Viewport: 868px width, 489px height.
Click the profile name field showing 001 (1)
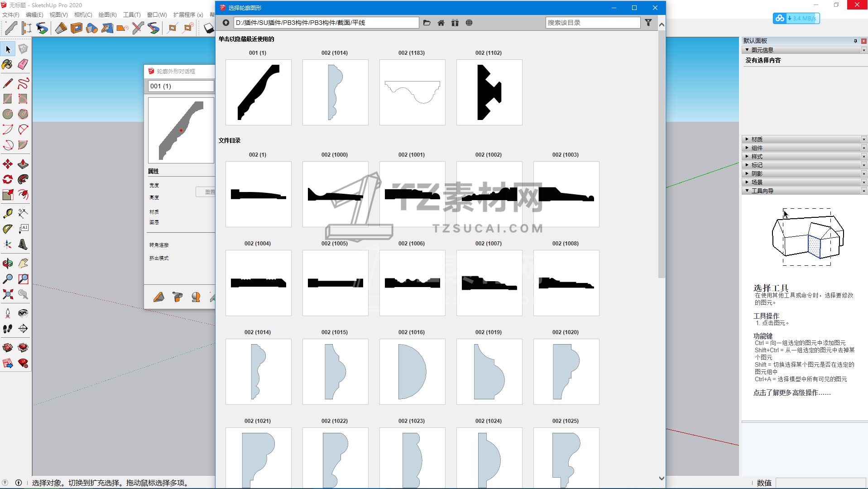pyautogui.click(x=181, y=86)
